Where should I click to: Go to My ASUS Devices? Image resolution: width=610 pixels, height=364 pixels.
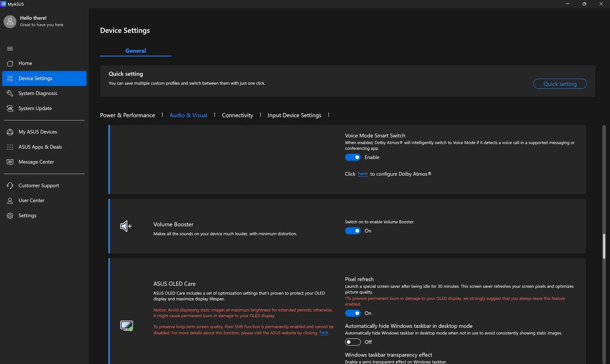point(44,132)
